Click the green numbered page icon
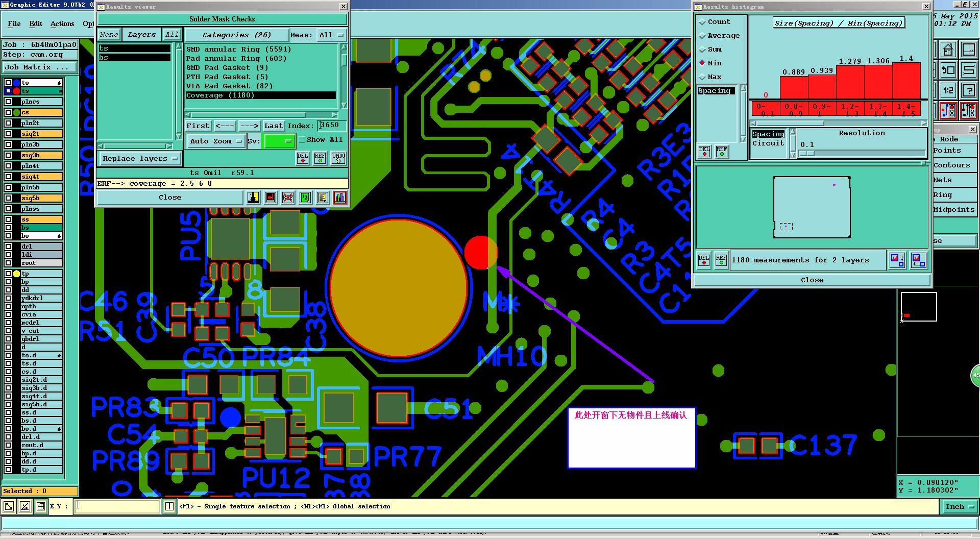Viewport: 980px width, 539px height. (x=305, y=198)
